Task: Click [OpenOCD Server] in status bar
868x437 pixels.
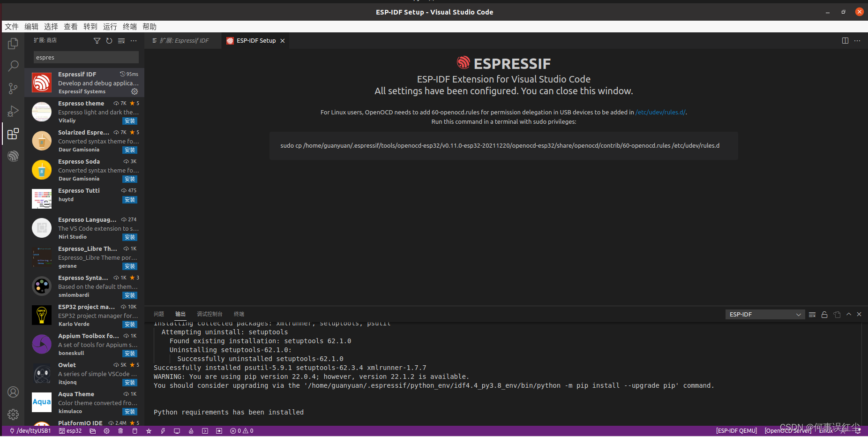Action: 787,431
